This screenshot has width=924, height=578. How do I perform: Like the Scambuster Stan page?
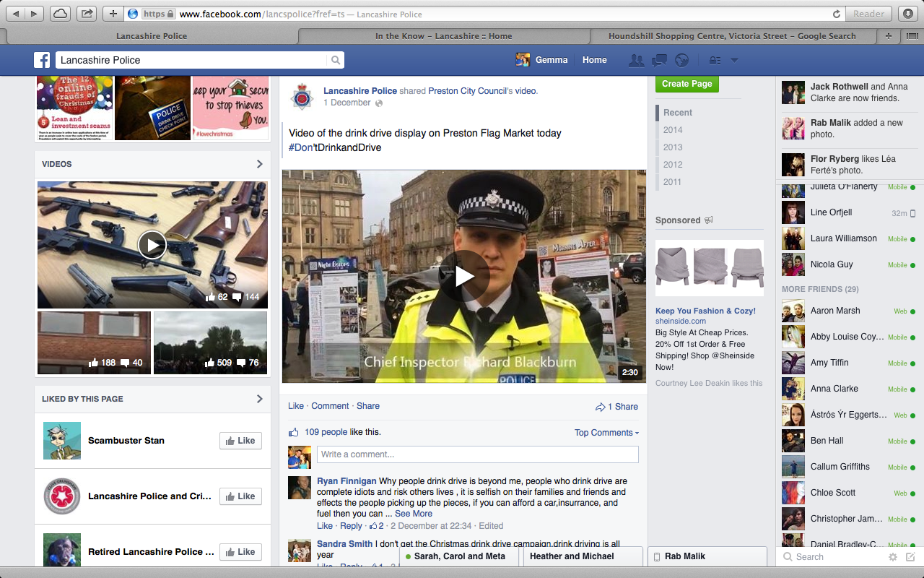tap(240, 441)
